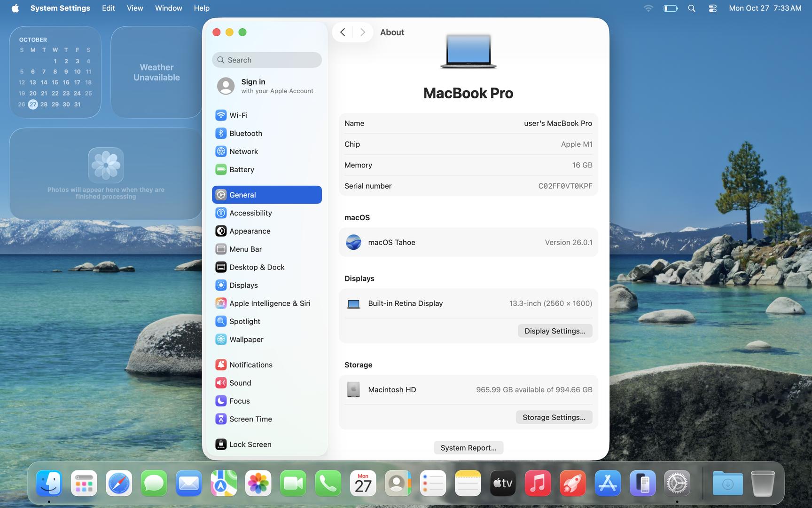Screen dimensions: 812x508
Task: Open Storage Settings
Action: coord(554,417)
